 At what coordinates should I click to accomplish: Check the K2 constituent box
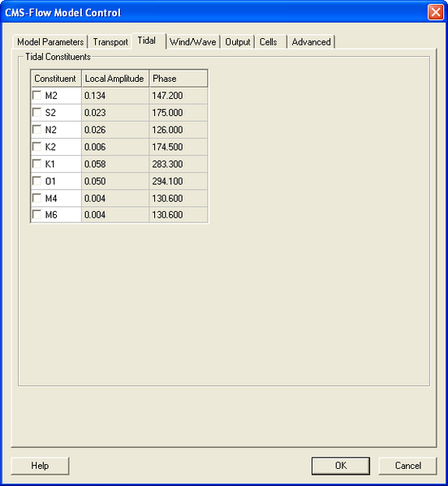click(37, 146)
